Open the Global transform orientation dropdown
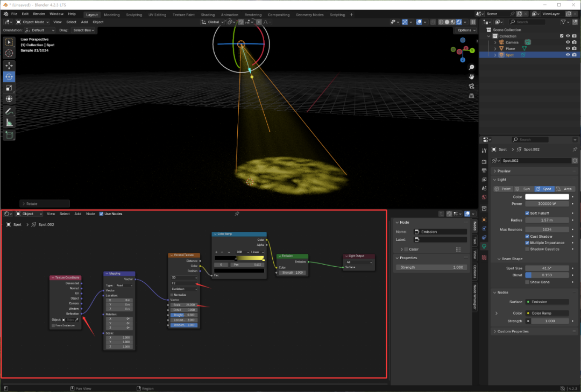581x392 pixels. coord(212,22)
